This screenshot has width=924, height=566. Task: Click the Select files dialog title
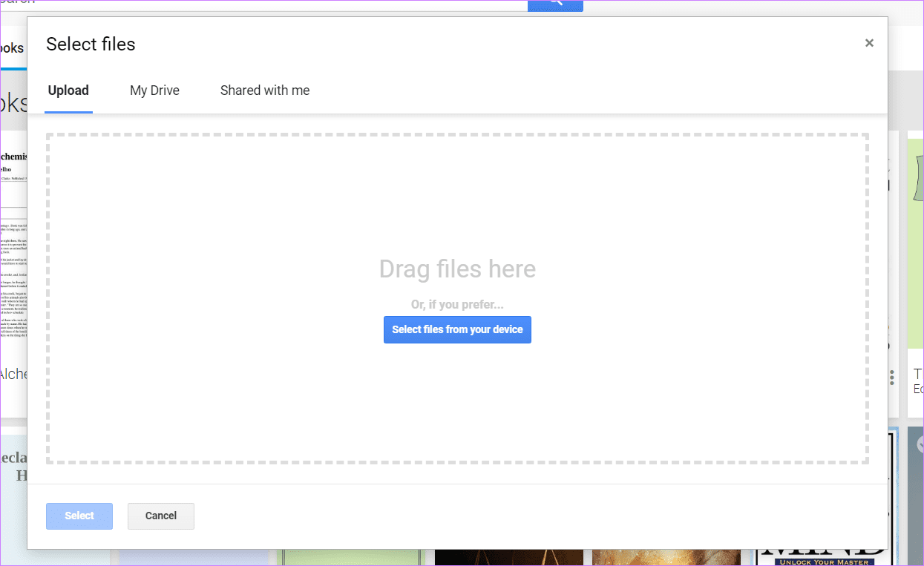[x=91, y=44]
